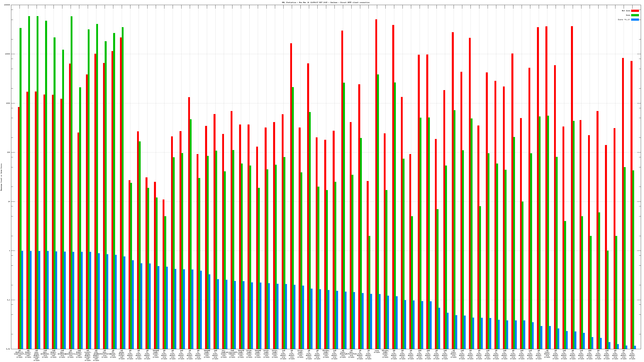Click the dnsbl-2.uceprotect.net x-axis label
This screenshot has height=362, width=644.
point(20,354)
